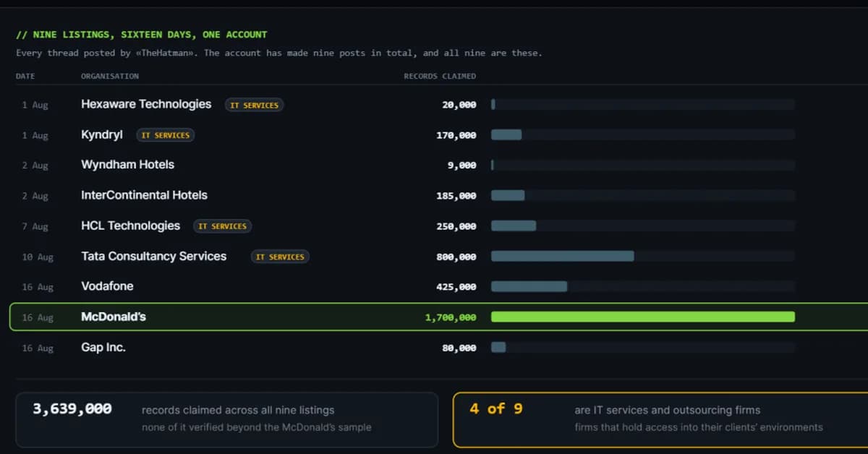Select the Vodafone listing name
Screen dimensions: 868x454
pyautogui.click(x=107, y=286)
